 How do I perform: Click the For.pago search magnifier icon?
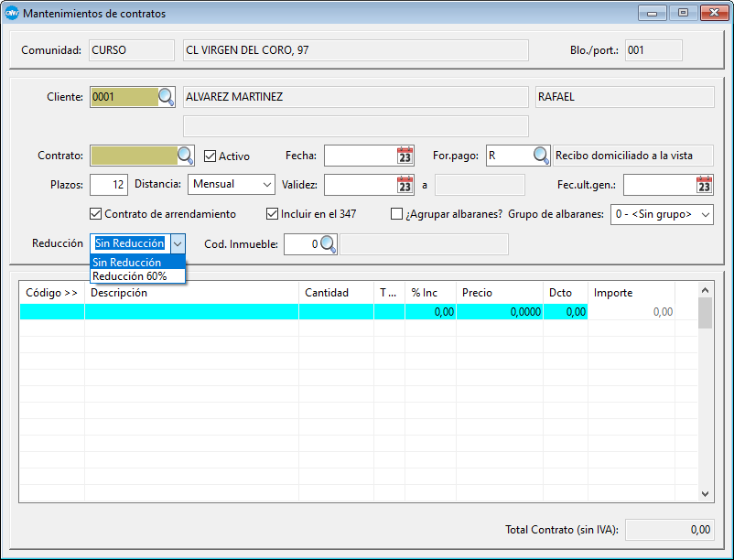[542, 156]
